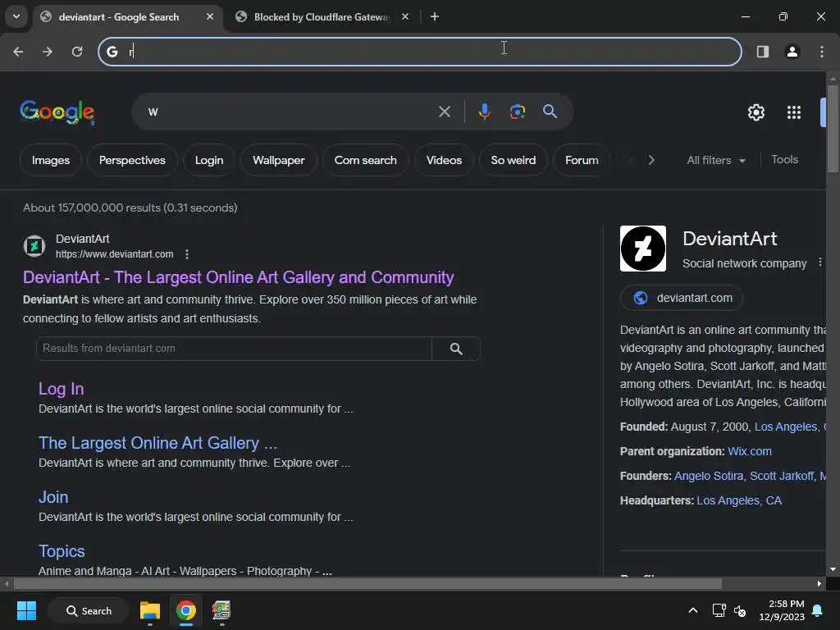
Task: Click inside the Google search field
Action: tap(290, 112)
